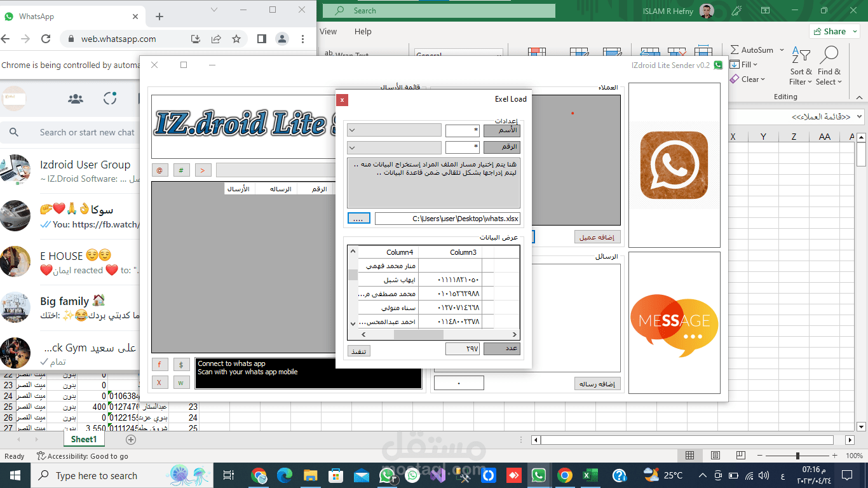
Task: Open WhatsApp Communities icon in browser
Action: (76, 98)
